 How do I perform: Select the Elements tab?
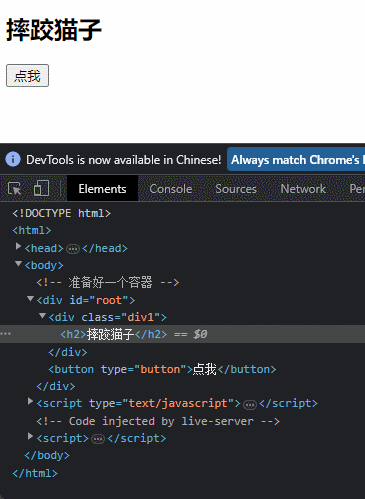pos(102,189)
